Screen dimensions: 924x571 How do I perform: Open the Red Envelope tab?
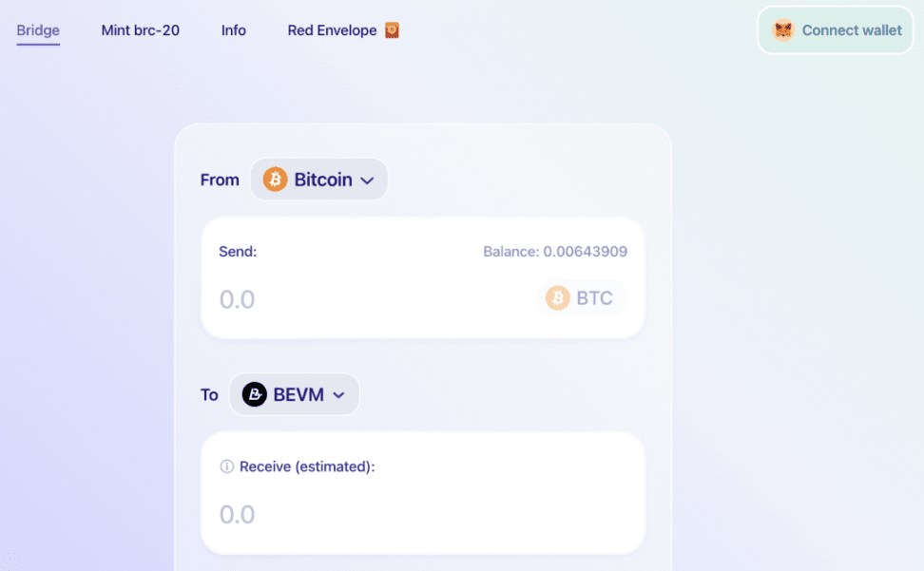(x=333, y=30)
